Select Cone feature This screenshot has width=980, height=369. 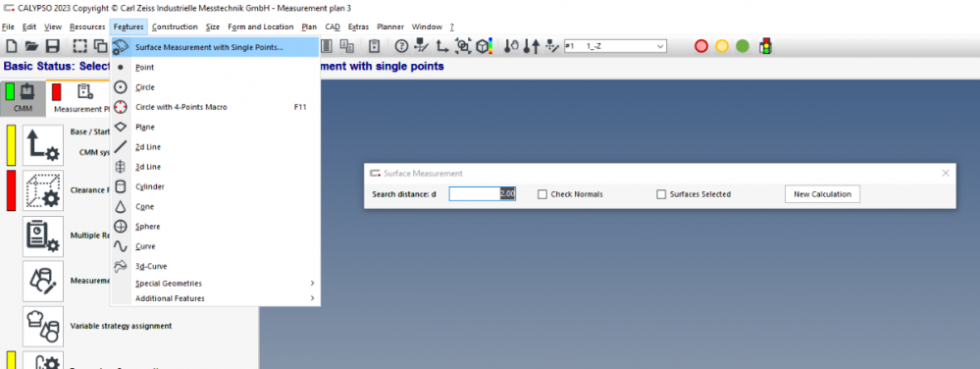coord(215,206)
